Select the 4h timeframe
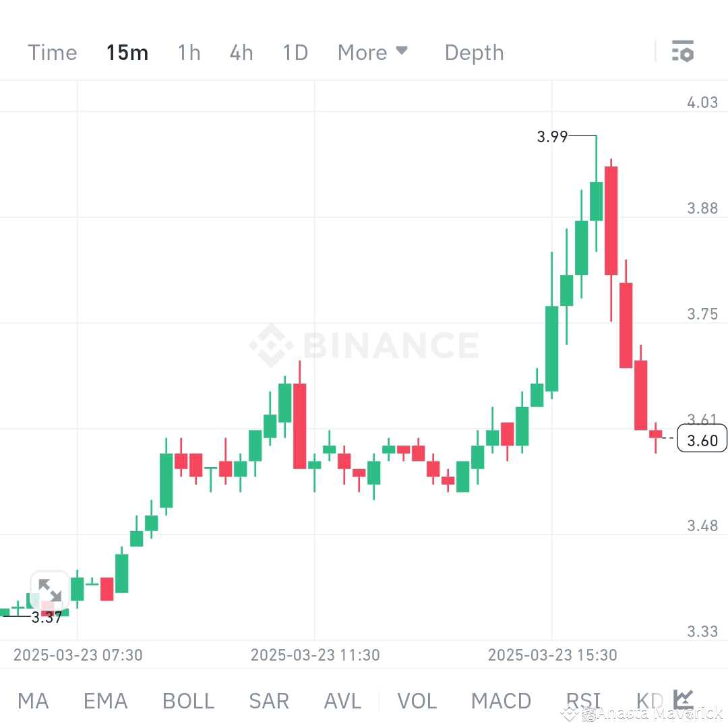The image size is (728, 728). click(241, 52)
